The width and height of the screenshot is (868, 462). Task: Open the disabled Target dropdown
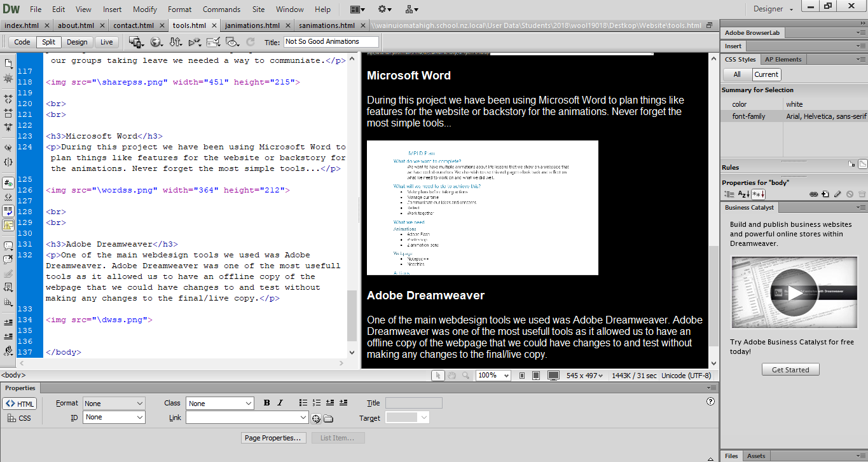[x=408, y=418]
